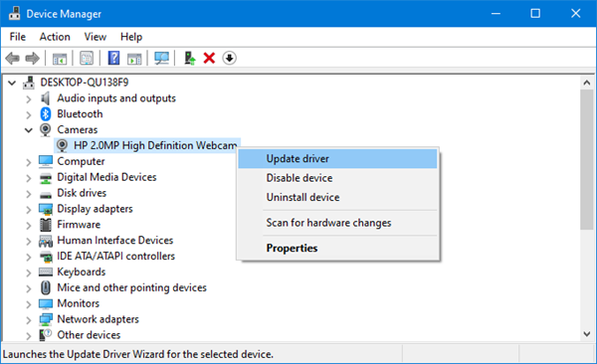
Task: Click the IDE ATA/ATAPI controllers icon
Action: click(x=46, y=257)
